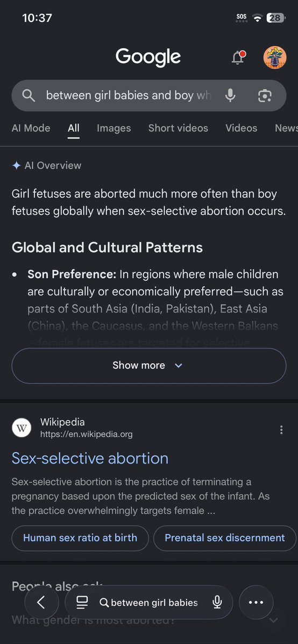Switch to the Images tab
Screen dimensions: 298x644
(113, 128)
